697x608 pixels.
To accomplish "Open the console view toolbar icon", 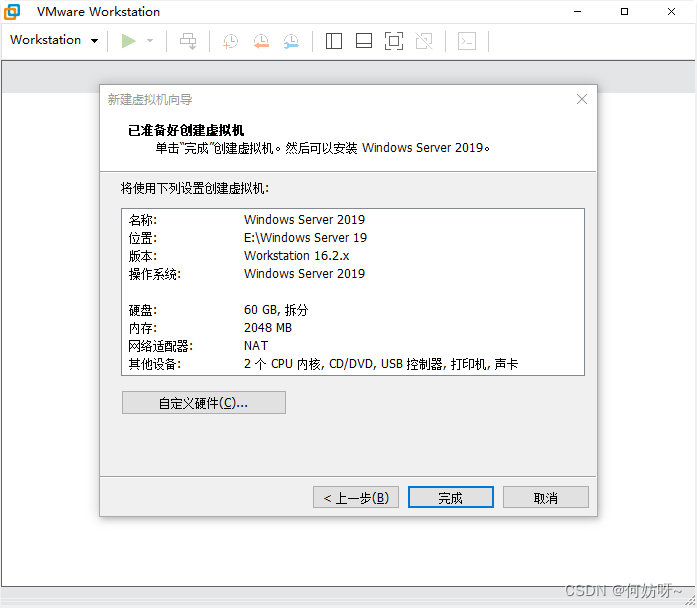I will (467, 41).
